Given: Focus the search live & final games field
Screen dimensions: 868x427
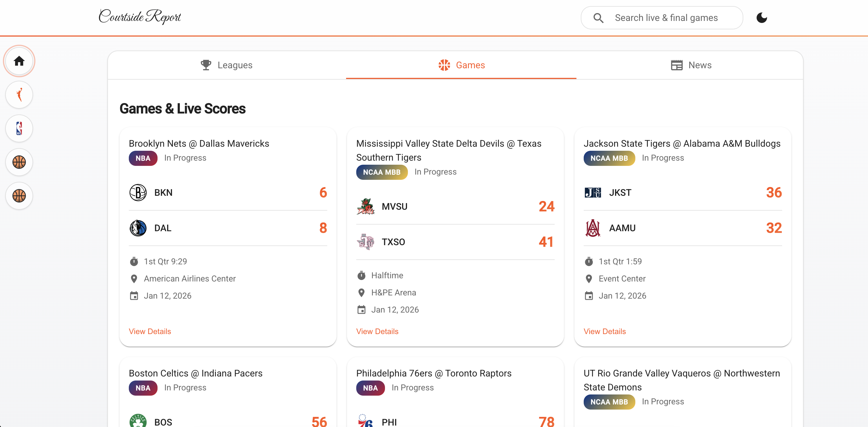Looking at the screenshot, I should tap(666, 18).
